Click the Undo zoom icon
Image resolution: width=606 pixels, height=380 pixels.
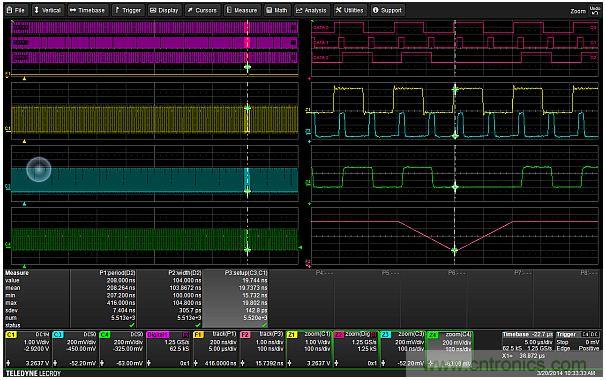595,10
